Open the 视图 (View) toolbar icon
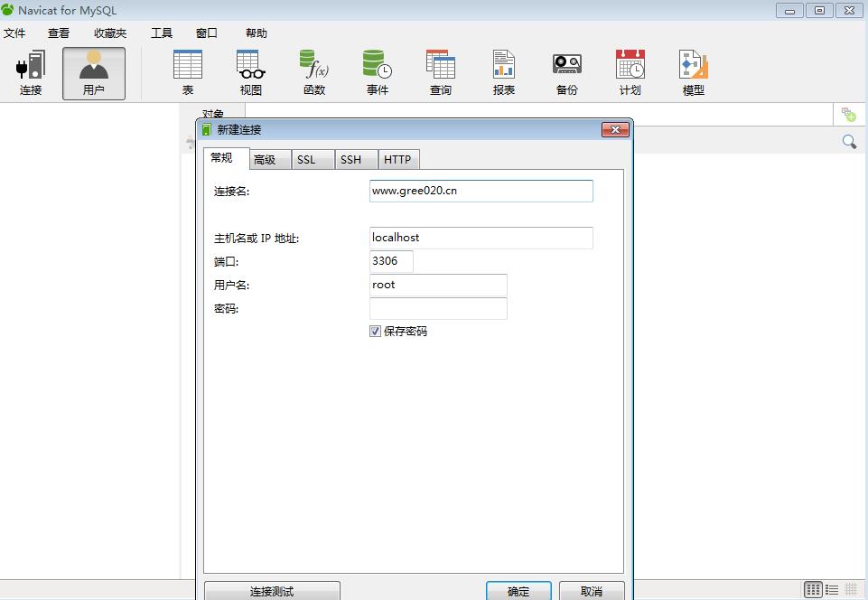The width and height of the screenshot is (868, 600). (x=251, y=73)
